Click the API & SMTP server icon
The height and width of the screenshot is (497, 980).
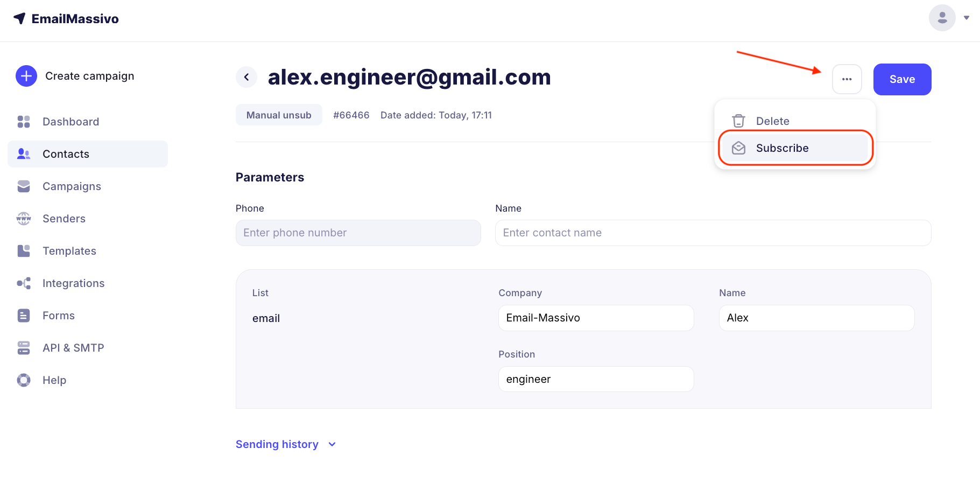(24, 348)
